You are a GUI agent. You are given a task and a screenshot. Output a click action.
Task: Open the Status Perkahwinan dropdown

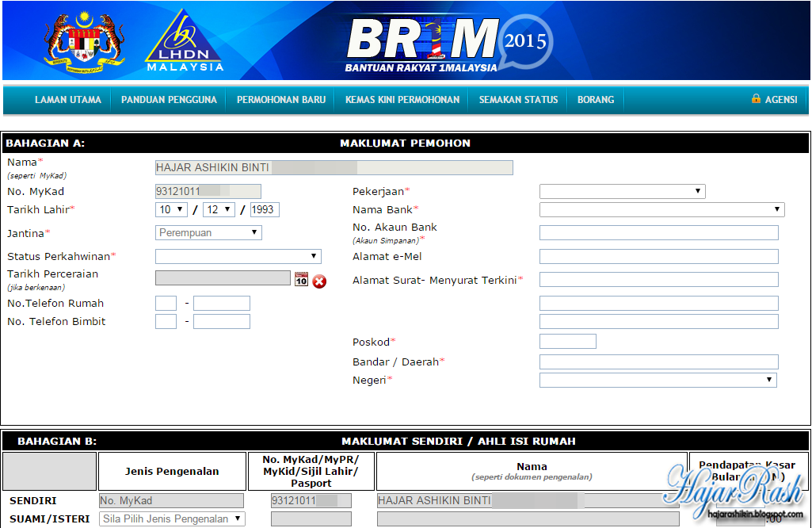(x=238, y=256)
